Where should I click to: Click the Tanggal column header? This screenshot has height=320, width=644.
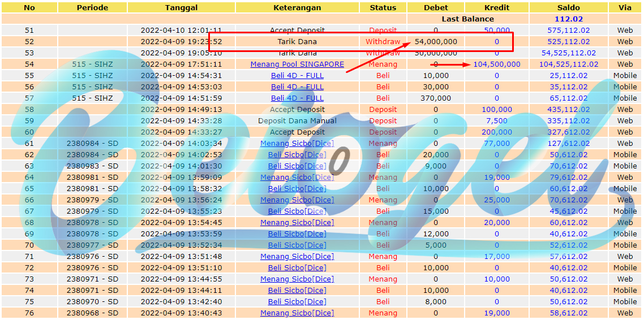click(181, 7)
